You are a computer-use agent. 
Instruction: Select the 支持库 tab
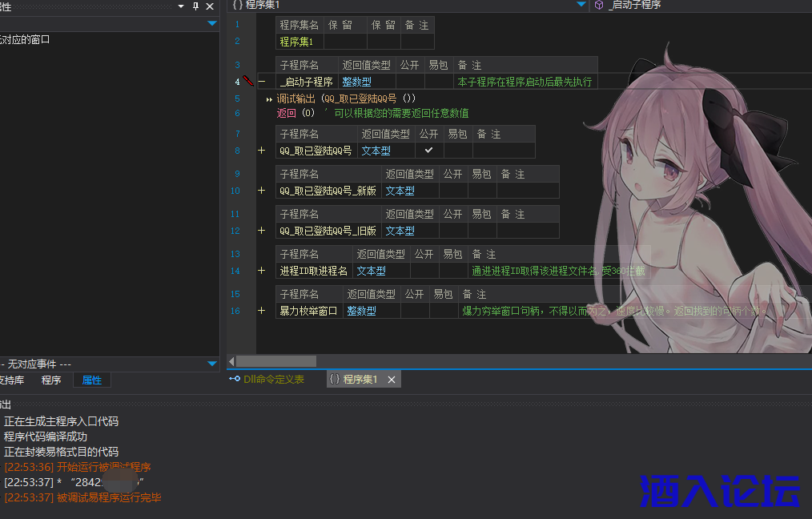[x=10, y=380]
